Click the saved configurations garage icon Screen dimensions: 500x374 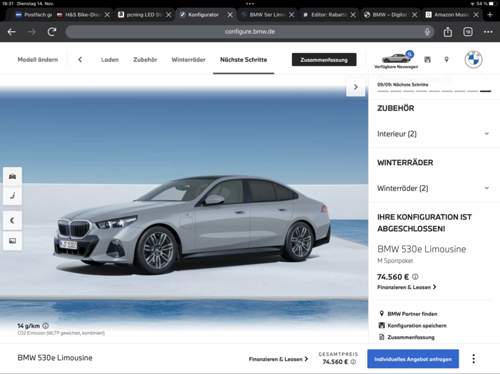[427, 60]
